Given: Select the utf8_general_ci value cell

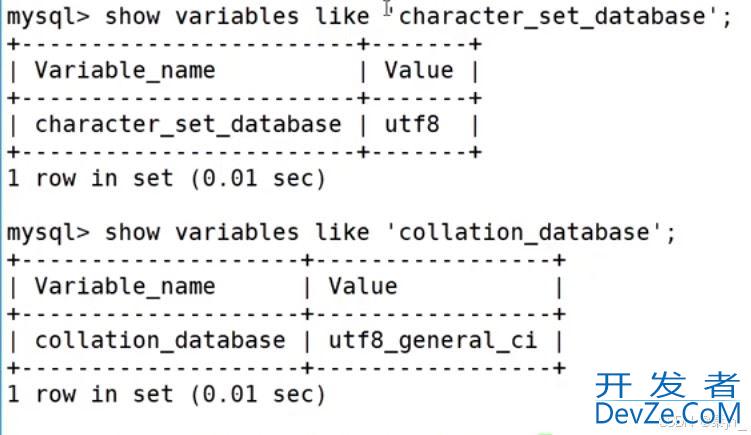Looking at the screenshot, I should coord(432,341).
